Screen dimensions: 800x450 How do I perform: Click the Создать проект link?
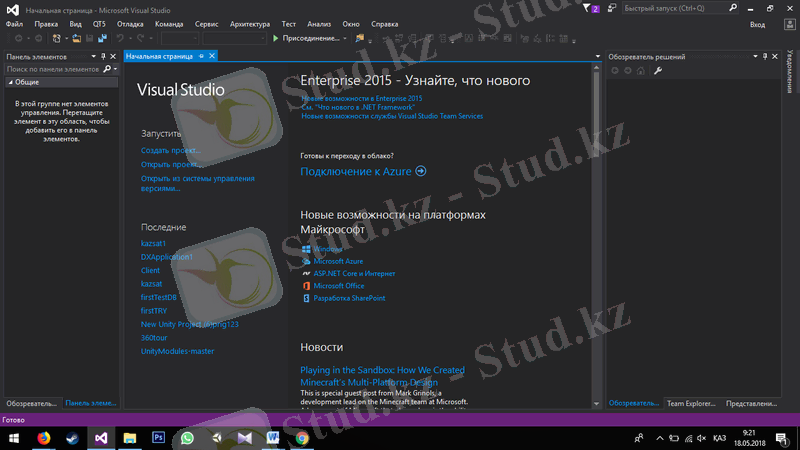click(x=171, y=150)
